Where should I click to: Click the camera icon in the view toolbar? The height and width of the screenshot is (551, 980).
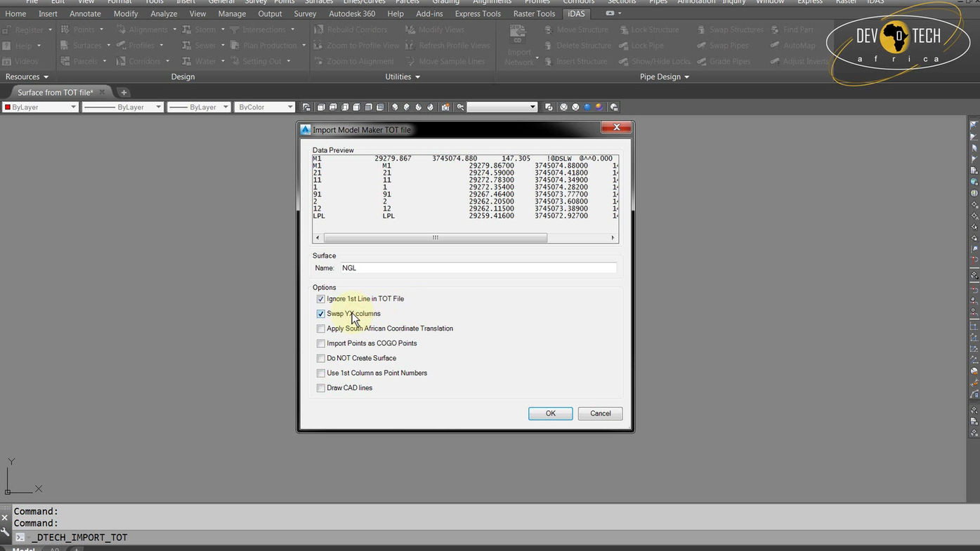tap(445, 107)
